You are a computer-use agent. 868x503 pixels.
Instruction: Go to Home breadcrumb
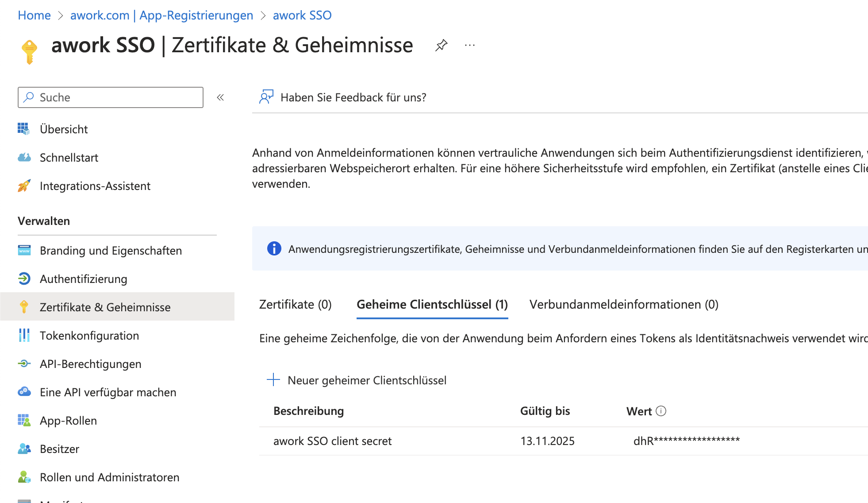coord(34,15)
